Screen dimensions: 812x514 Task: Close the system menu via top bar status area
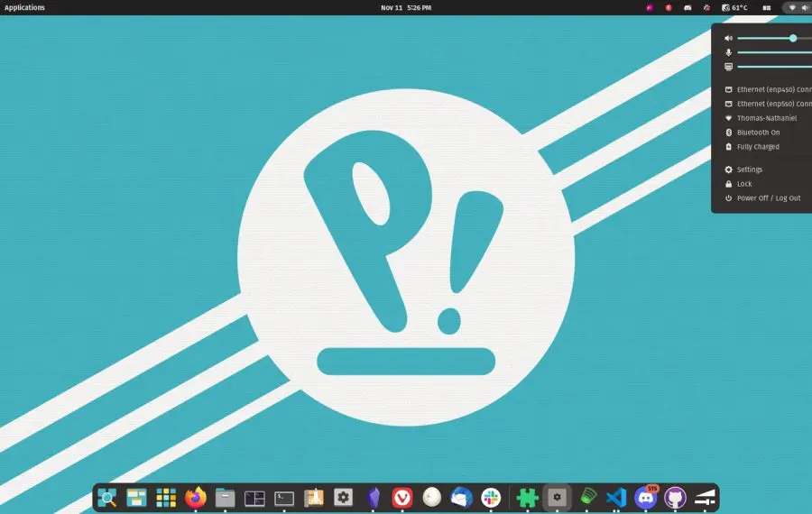pyautogui.click(x=798, y=8)
